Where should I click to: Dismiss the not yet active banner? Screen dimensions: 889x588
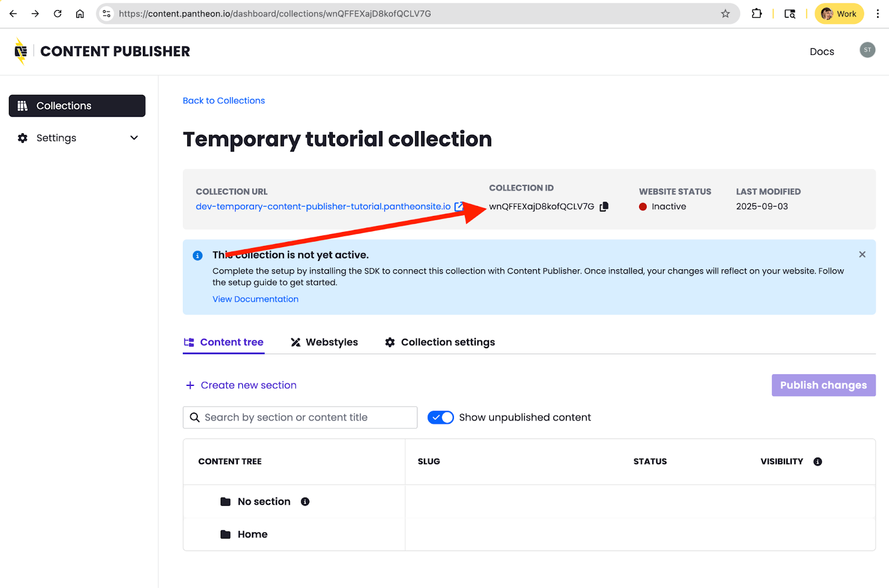coord(862,254)
